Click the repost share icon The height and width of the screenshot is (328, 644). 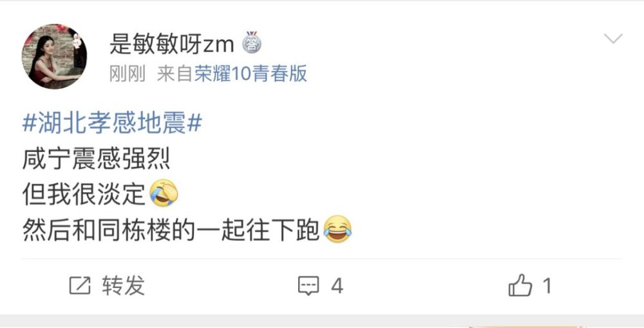coord(80,285)
